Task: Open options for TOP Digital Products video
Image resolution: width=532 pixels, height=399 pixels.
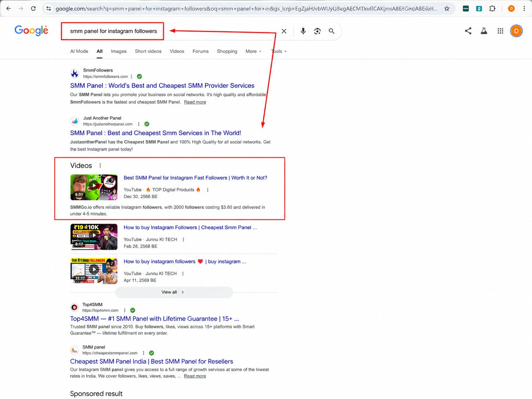Action: point(208,190)
